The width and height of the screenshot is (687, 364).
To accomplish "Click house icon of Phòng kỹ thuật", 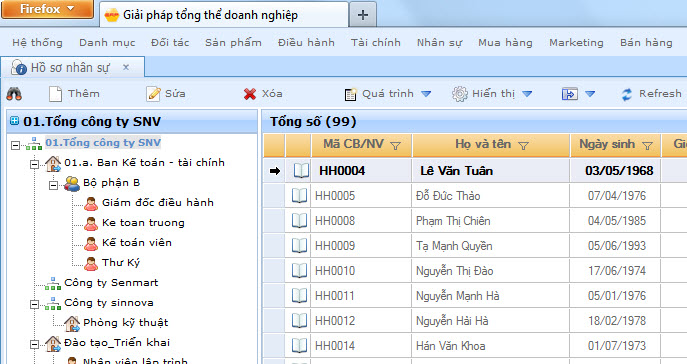I will (x=72, y=323).
